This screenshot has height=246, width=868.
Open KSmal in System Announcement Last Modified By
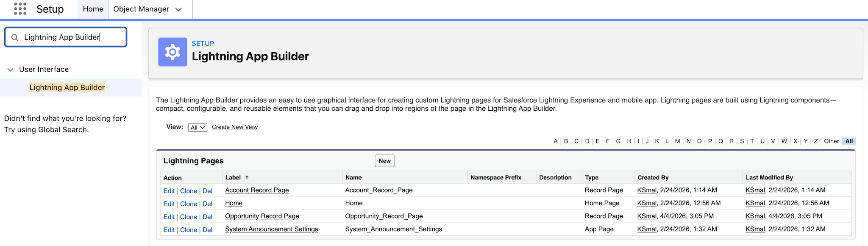point(755,229)
